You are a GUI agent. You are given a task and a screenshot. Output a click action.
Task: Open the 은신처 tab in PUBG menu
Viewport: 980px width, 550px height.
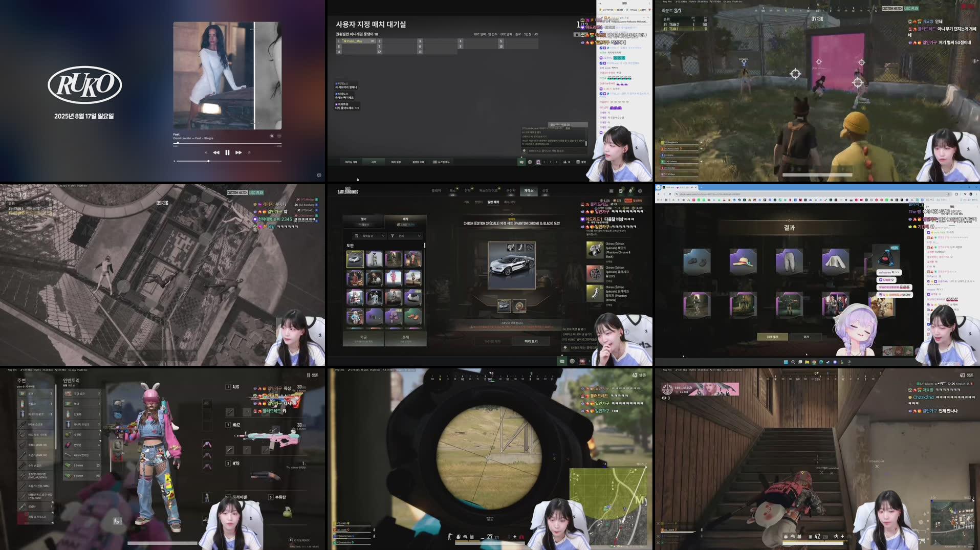(x=511, y=191)
